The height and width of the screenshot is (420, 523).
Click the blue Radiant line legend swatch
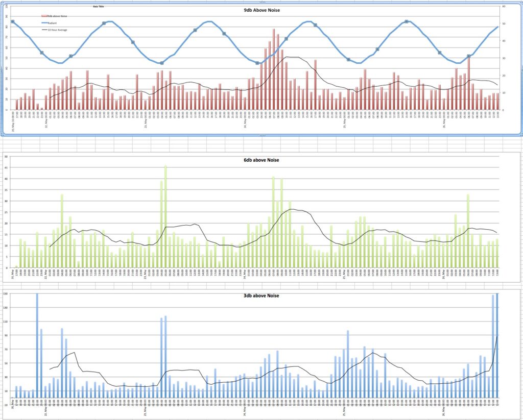[x=44, y=23]
